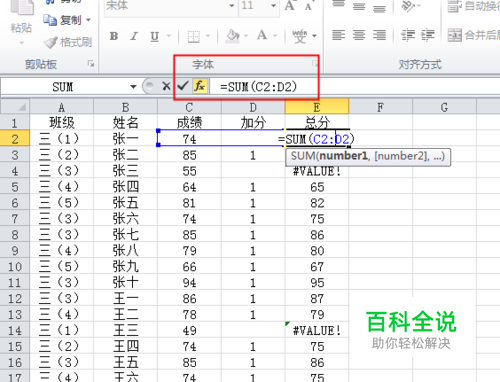The image size is (500, 382).
Task: Click the 加分 header cell
Action: tap(253, 123)
